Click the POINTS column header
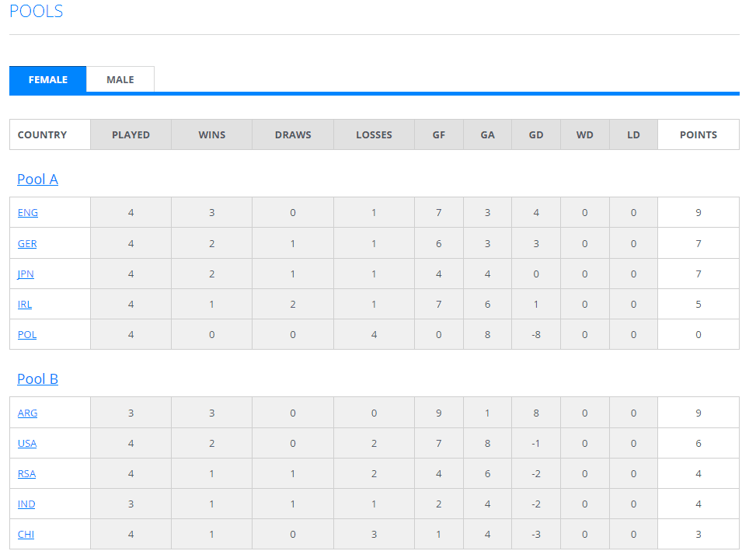 pyautogui.click(x=698, y=134)
